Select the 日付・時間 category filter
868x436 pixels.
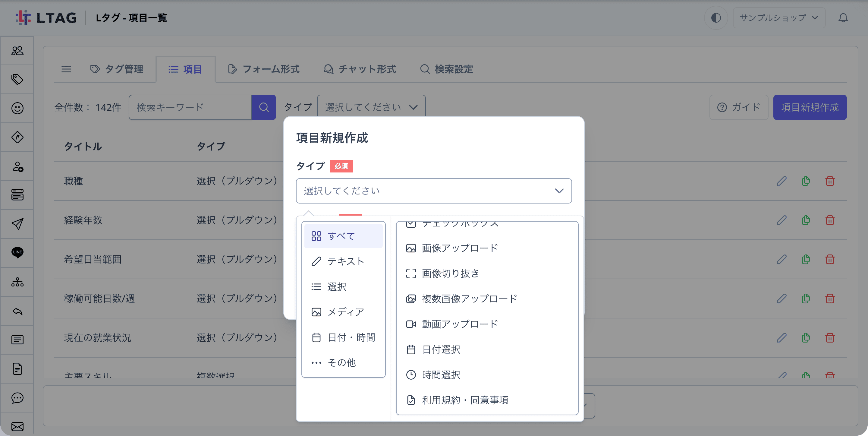343,337
